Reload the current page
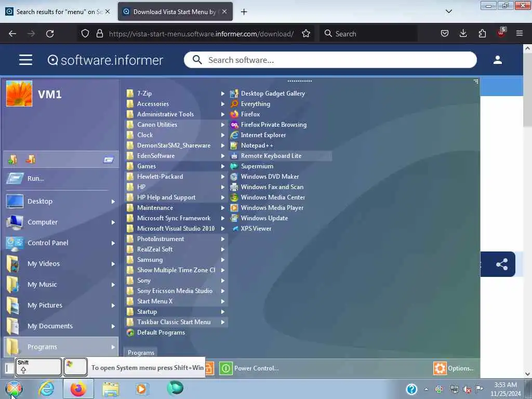The height and width of the screenshot is (399, 532). pyautogui.click(x=50, y=34)
